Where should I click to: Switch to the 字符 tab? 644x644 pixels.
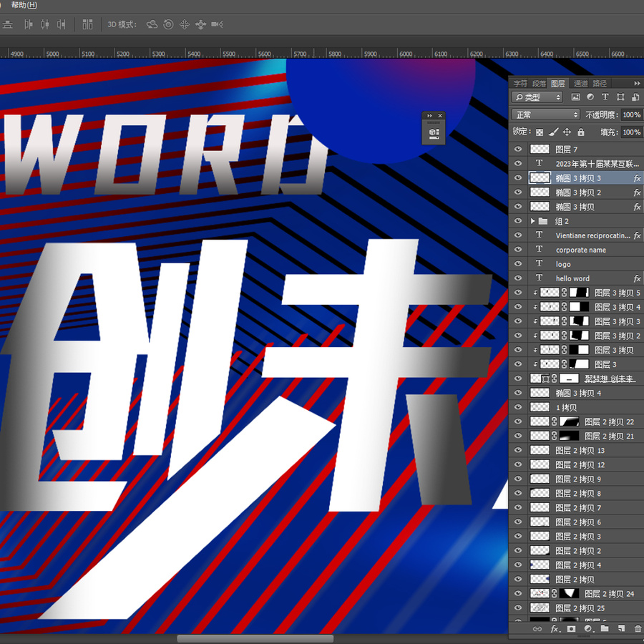pos(520,84)
